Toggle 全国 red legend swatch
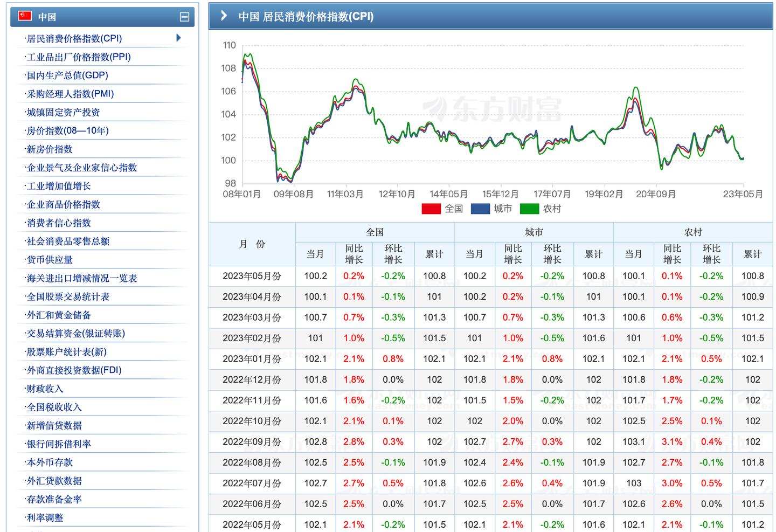The height and width of the screenshot is (532, 776). [431, 209]
